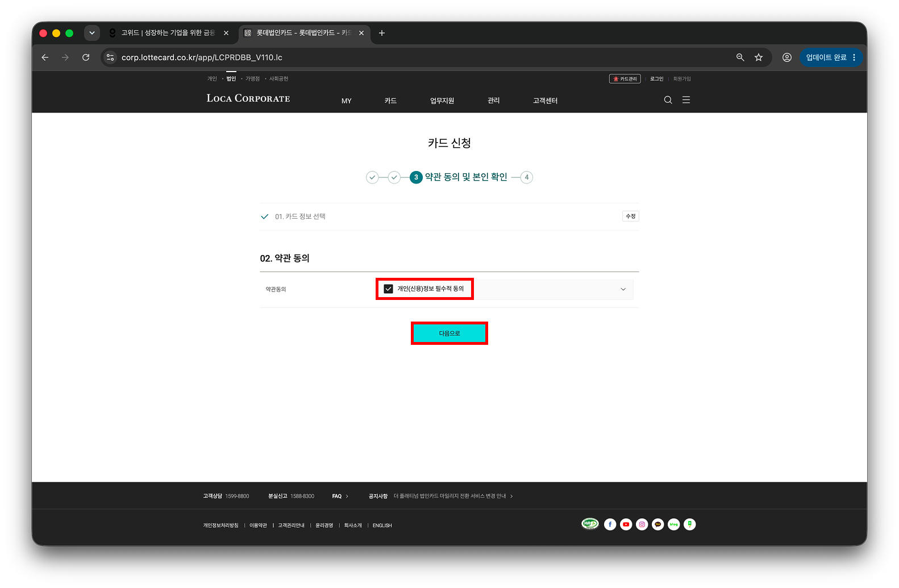Open the Naver blog icon in footer
Screen dimensions: 899x588
tap(673, 524)
